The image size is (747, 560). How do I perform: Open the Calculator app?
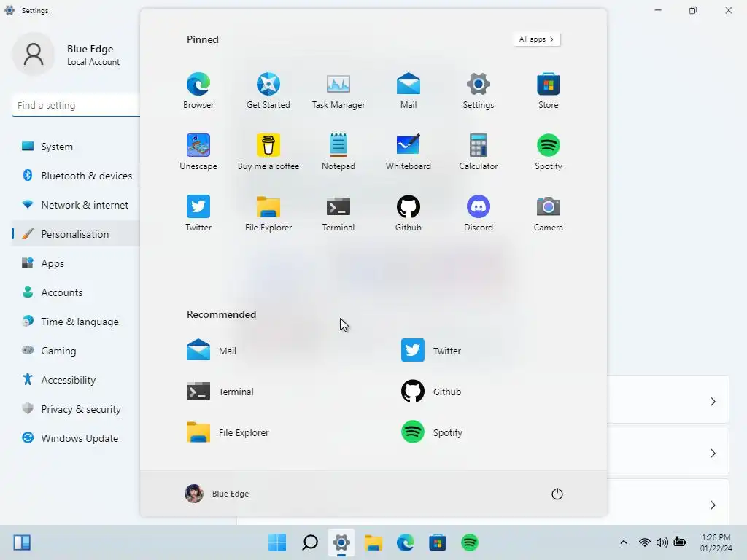479,152
